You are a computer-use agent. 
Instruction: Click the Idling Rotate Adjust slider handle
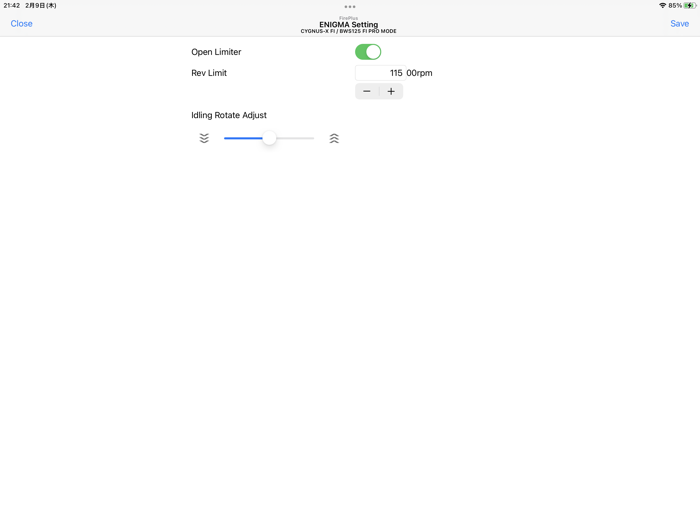tap(269, 138)
